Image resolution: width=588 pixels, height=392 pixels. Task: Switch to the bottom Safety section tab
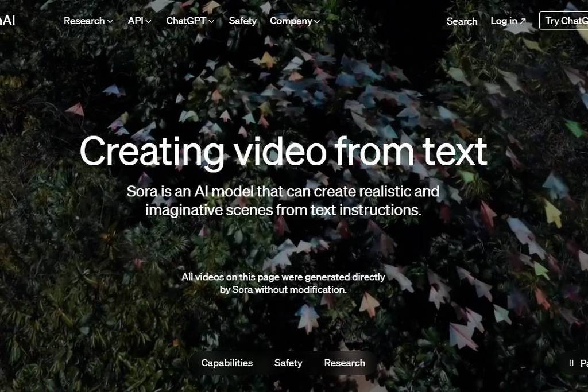pyautogui.click(x=288, y=363)
